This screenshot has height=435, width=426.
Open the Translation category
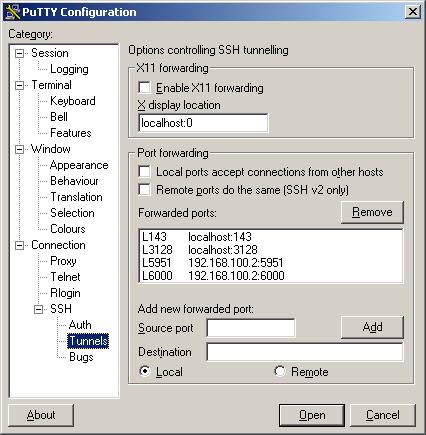click(x=76, y=197)
